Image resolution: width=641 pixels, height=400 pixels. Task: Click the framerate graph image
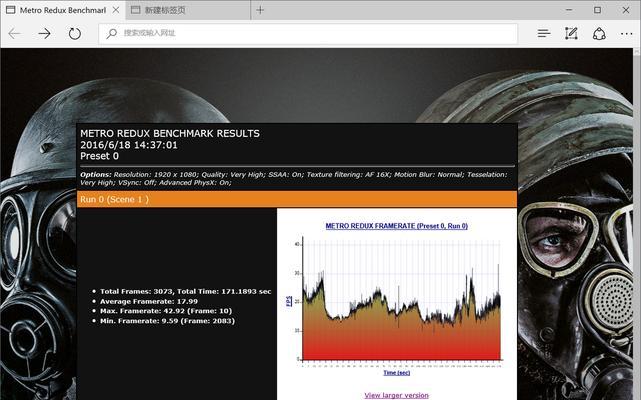tap(397, 301)
